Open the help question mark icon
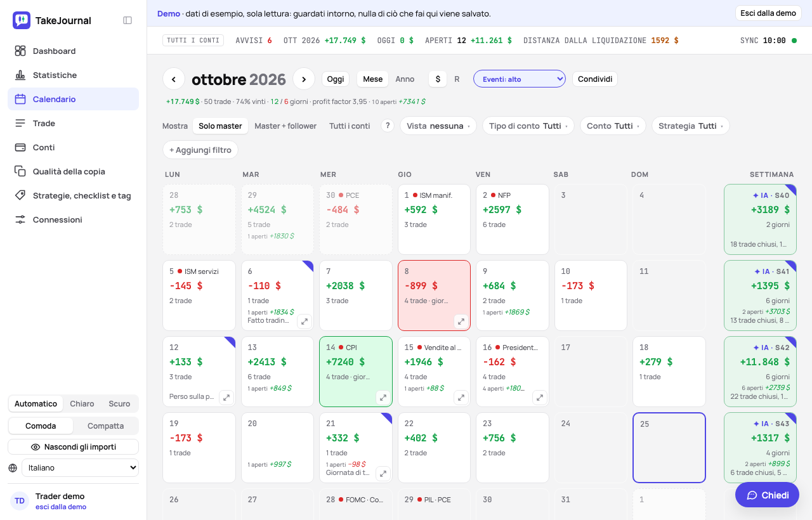This screenshot has height=520, width=812. click(x=388, y=126)
